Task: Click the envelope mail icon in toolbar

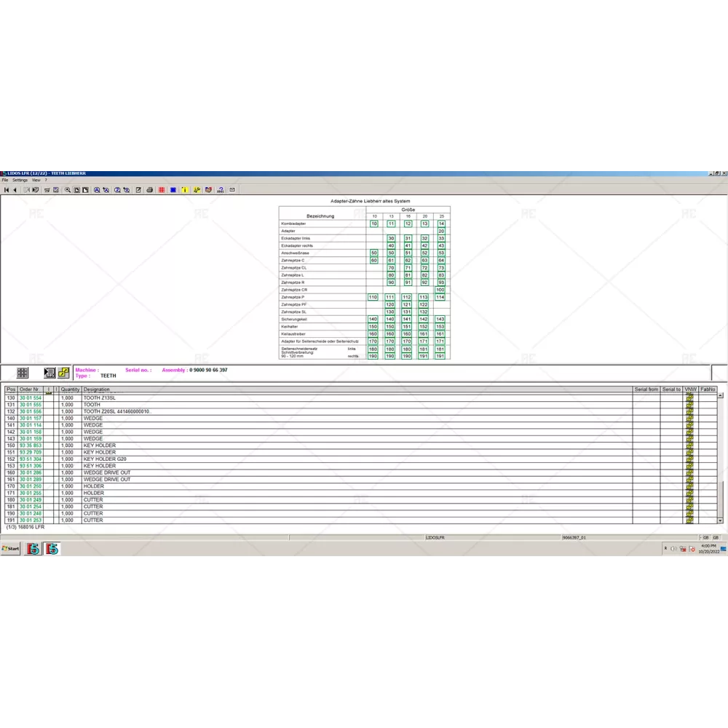Action: 232,190
